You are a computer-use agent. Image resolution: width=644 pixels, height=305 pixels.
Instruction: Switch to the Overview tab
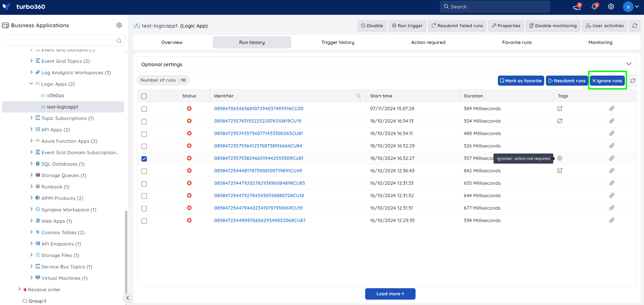(172, 42)
